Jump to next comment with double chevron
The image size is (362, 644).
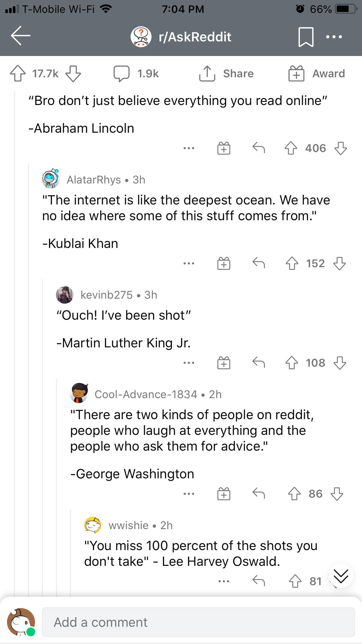(341, 576)
